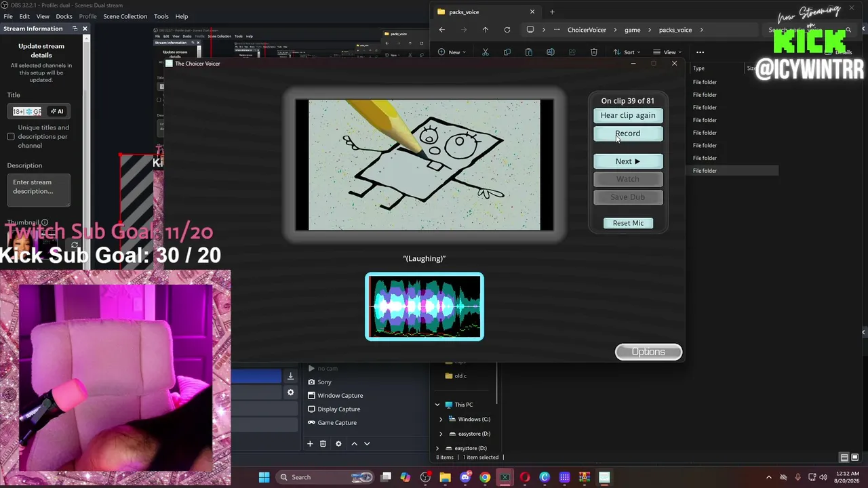Viewport: 868px width, 488px height.
Task: Click the game breadcrumb in address bar
Action: tap(632, 30)
